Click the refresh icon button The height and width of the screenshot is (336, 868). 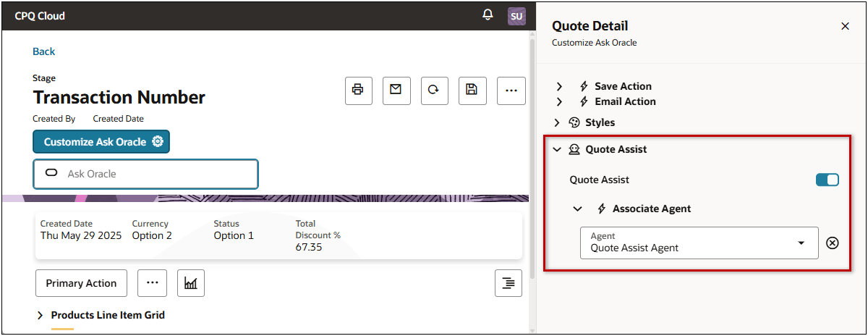[433, 90]
